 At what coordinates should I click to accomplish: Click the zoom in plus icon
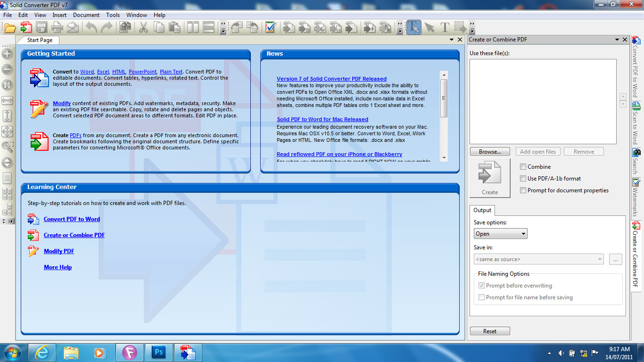(x=7, y=54)
